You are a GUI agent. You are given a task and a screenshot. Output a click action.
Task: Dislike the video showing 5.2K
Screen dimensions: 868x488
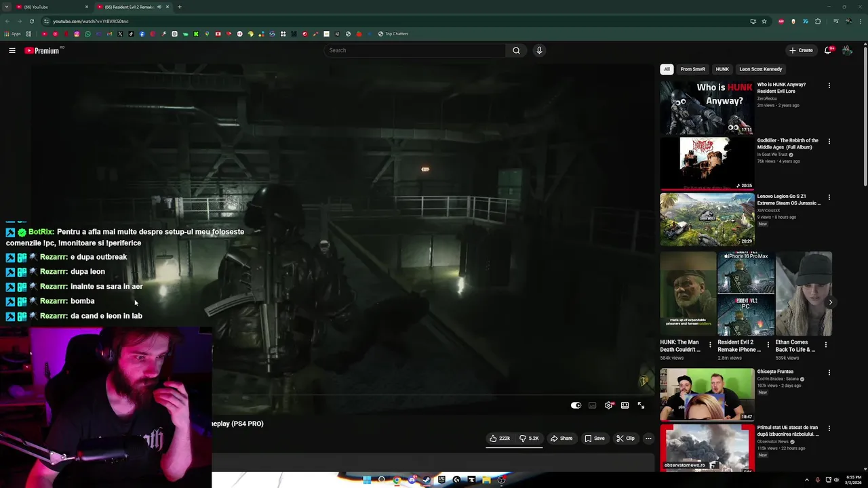click(529, 439)
